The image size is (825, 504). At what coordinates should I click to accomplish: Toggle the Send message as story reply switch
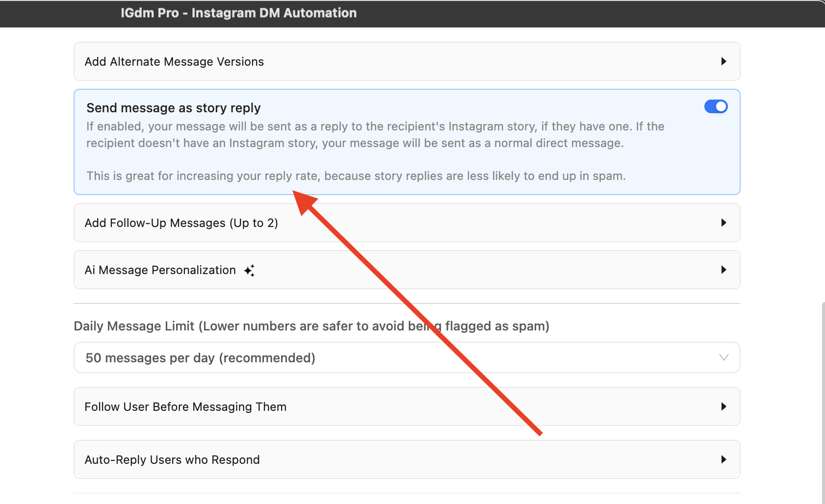click(716, 106)
